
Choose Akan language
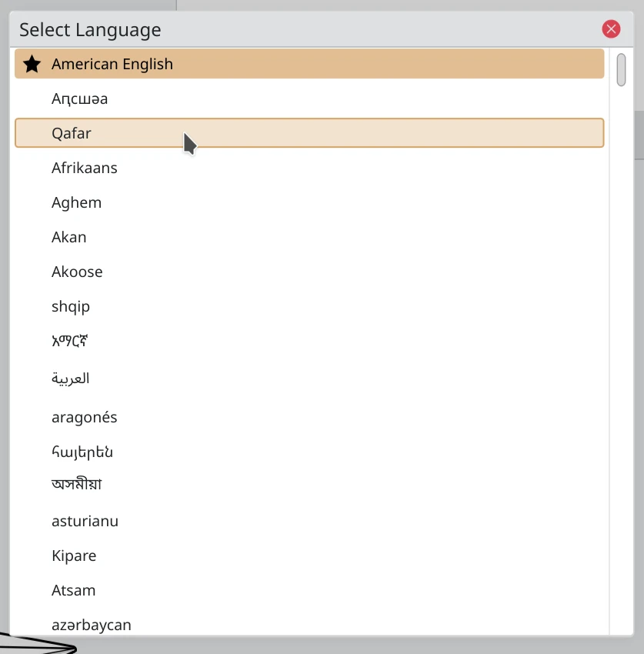(309, 237)
